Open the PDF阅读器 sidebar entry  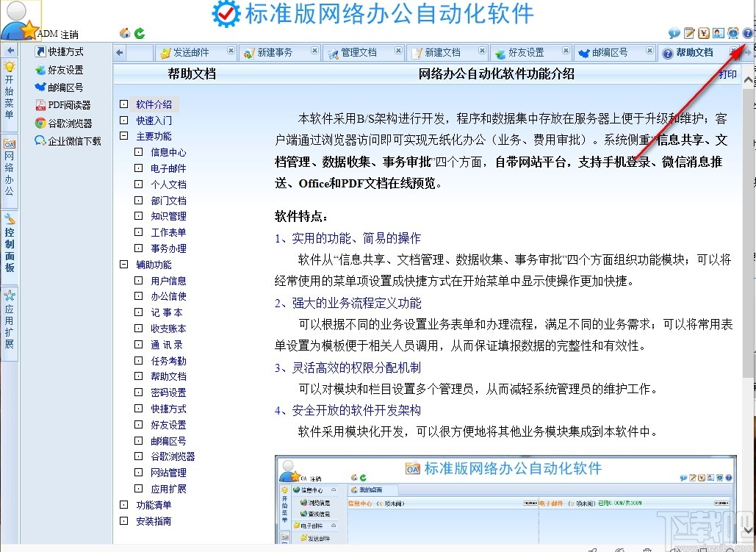(65, 105)
